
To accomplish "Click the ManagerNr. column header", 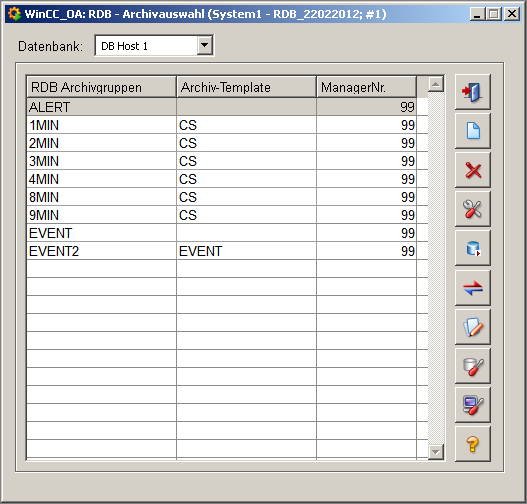I will pyautogui.click(x=366, y=87).
